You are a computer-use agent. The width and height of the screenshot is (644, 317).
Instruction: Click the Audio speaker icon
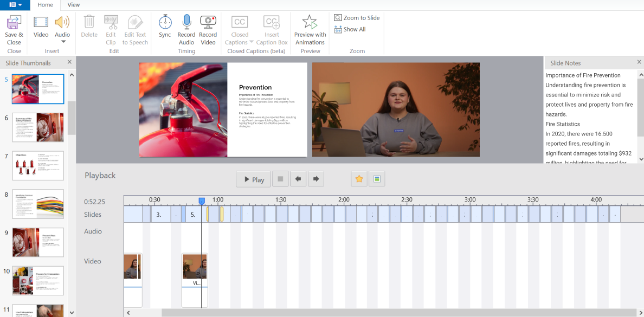point(62,22)
